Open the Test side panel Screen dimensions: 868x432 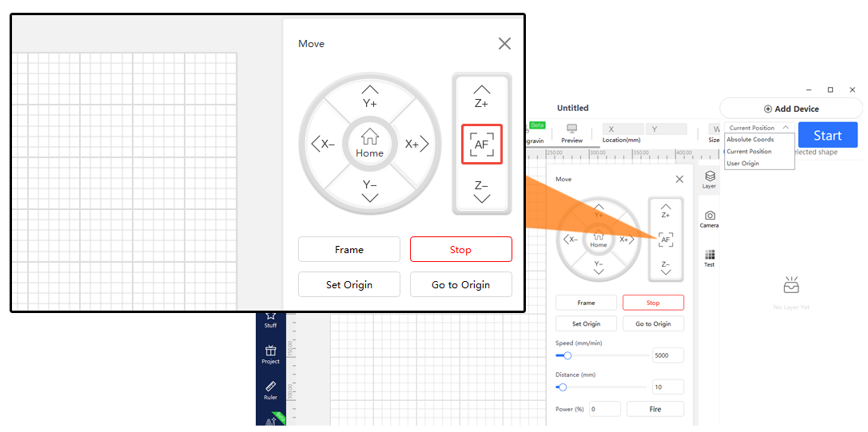710,258
